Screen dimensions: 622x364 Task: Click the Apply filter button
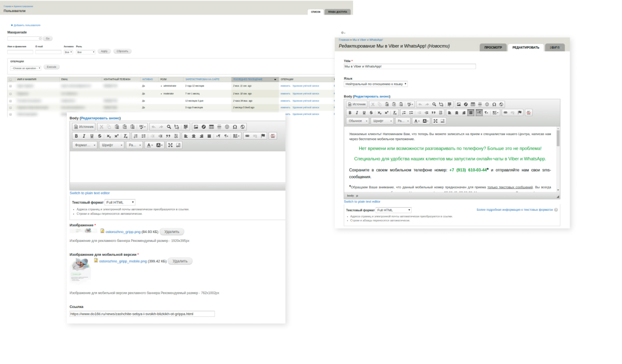coord(104,51)
